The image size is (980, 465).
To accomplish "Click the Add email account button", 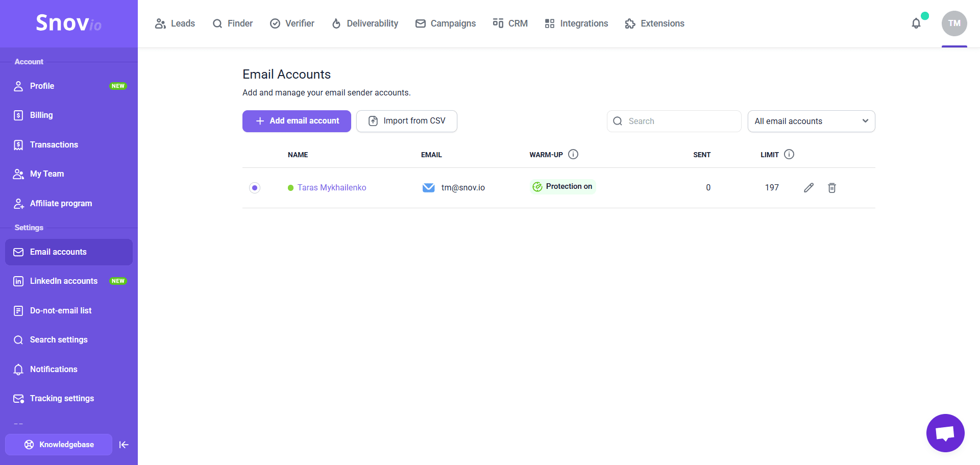I will 297,121.
